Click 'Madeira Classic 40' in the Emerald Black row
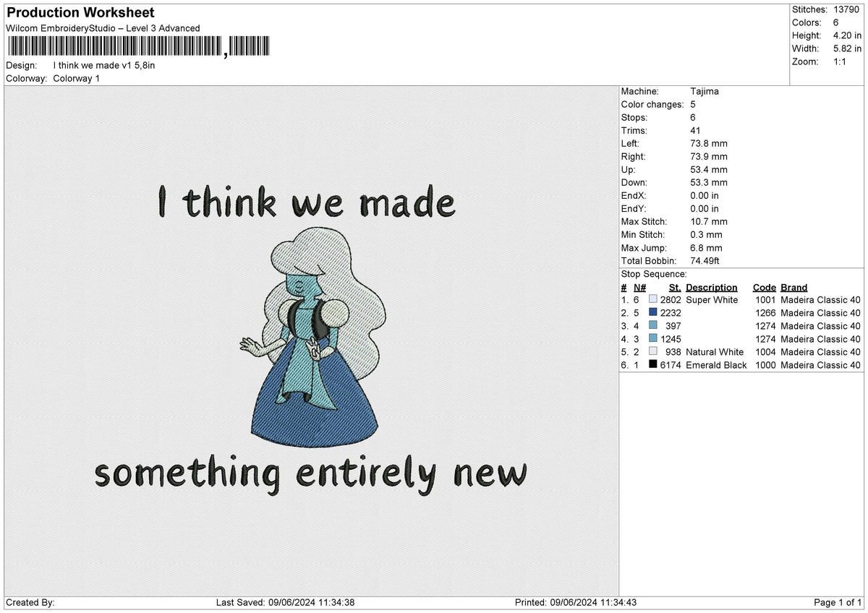Image resolution: width=868 pixels, height=613 pixels. [x=821, y=364]
